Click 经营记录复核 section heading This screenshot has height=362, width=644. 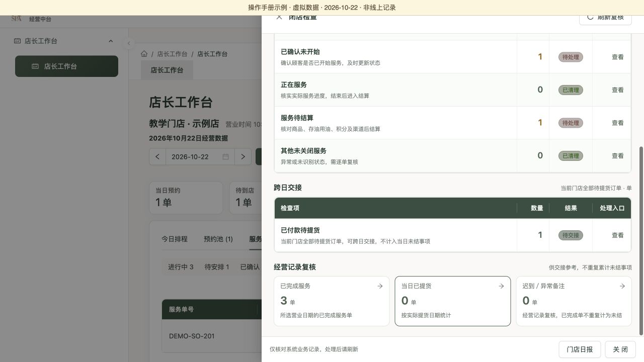[x=295, y=267]
